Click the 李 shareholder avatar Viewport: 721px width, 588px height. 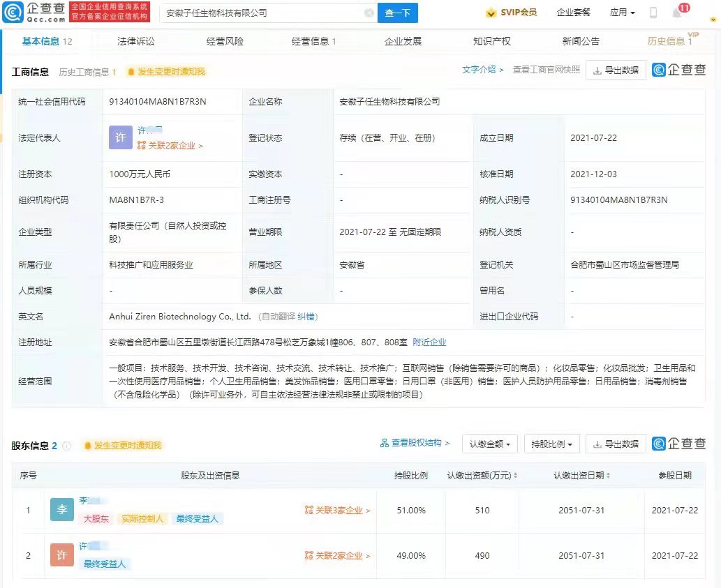pyautogui.click(x=62, y=509)
